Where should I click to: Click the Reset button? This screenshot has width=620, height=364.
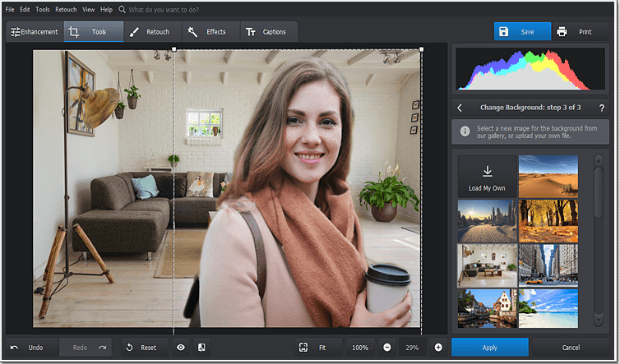pyautogui.click(x=145, y=348)
